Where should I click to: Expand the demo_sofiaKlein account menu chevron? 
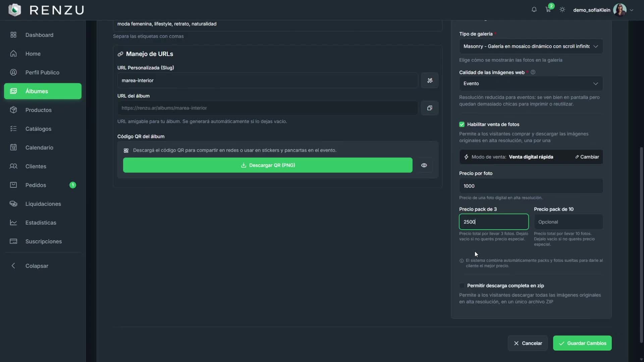(632, 10)
